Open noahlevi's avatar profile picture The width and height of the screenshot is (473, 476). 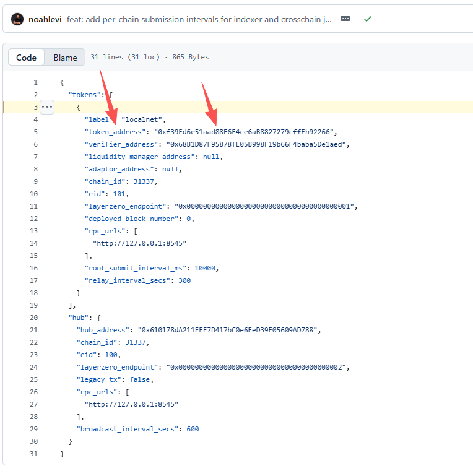pyautogui.click(x=17, y=19)
